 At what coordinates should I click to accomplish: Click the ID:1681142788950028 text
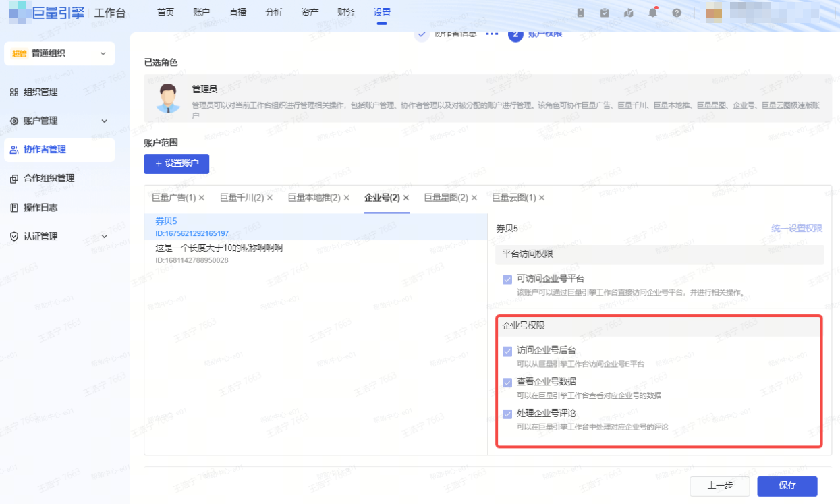(x=192, y=260)
